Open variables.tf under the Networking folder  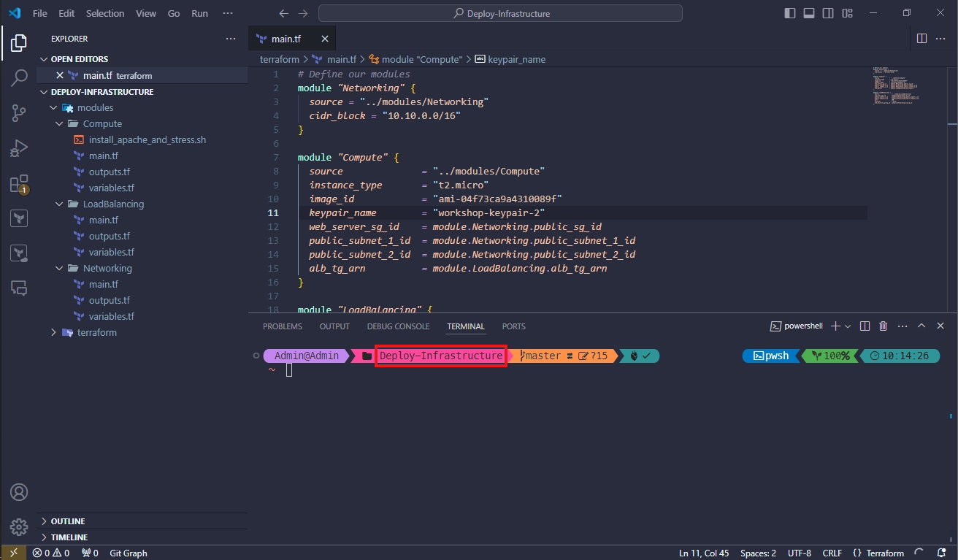point(112,316)
